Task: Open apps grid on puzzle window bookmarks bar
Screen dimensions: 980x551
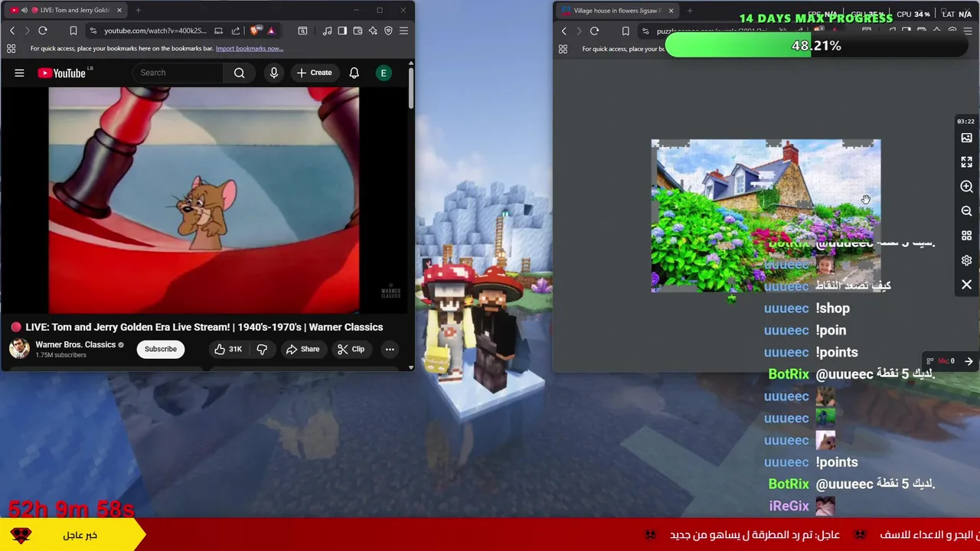Action: coord(563,49)
